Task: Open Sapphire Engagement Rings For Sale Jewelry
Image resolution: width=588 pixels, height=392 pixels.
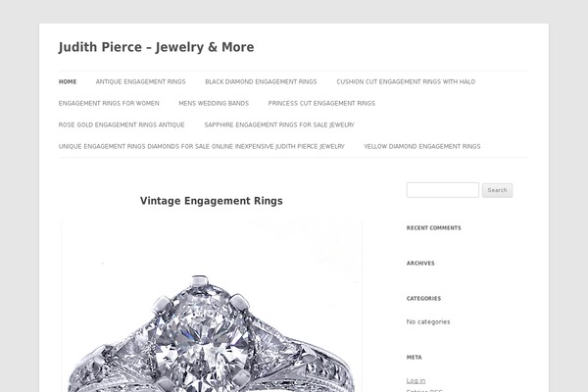Action: pyautogui.click(x=279, y=124)
